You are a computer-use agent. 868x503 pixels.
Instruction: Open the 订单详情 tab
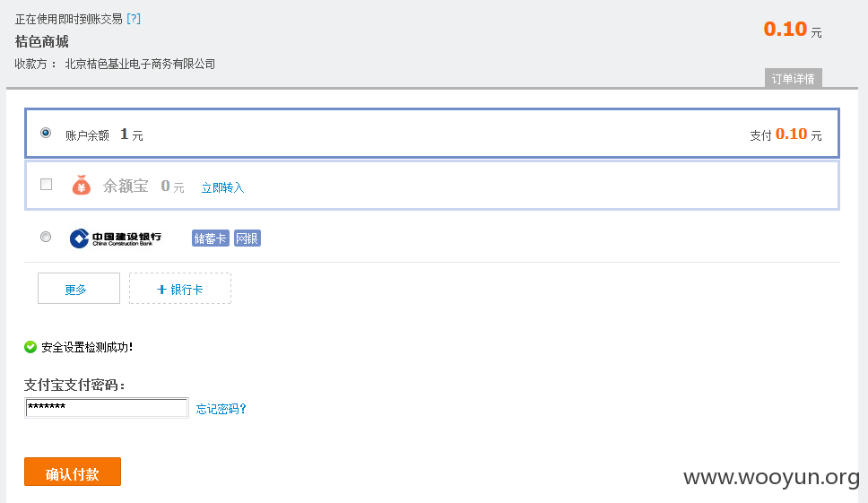[x=794, y=79]
